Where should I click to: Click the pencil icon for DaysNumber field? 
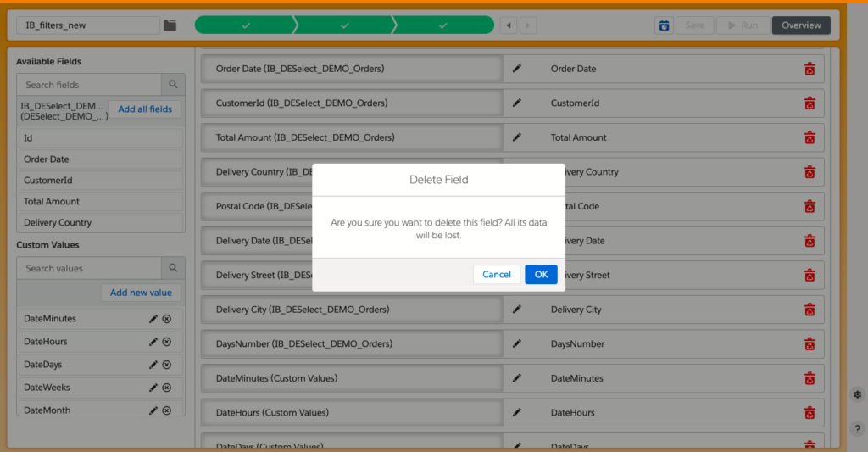click(x=518, y=344)
